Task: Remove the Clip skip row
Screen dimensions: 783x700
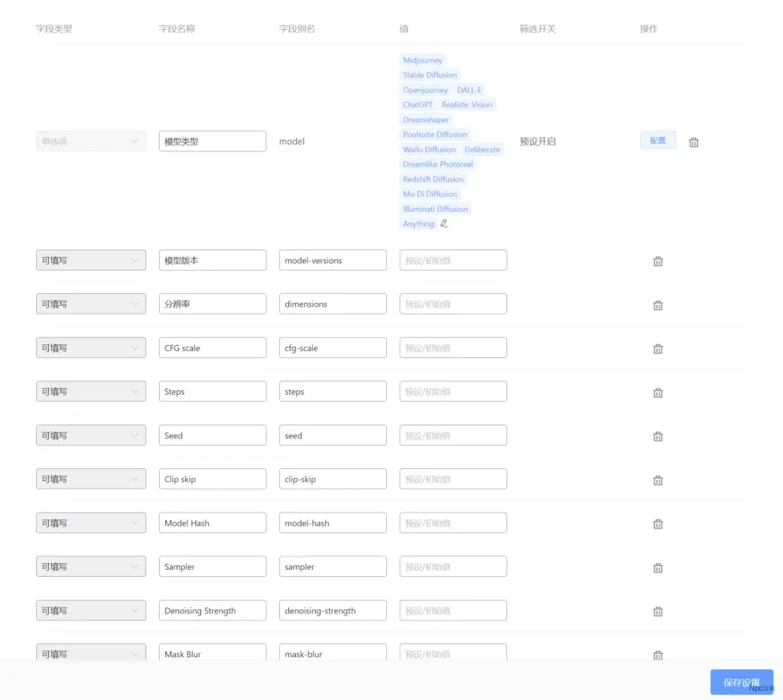Action: point(658,480)
